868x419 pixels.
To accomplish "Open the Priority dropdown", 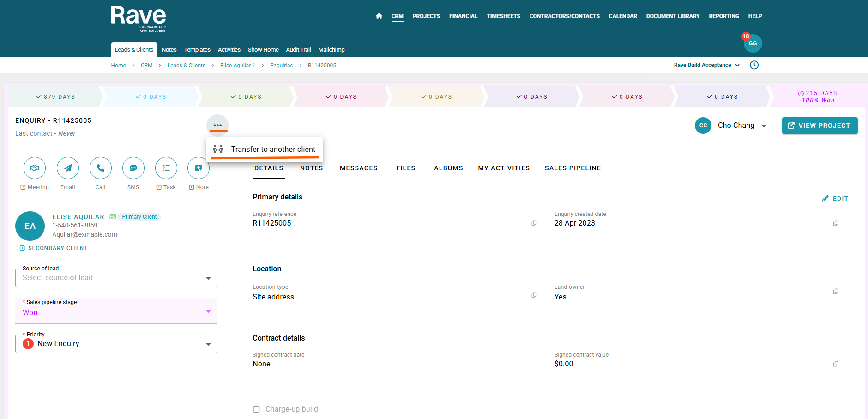I will coord(116,344).
